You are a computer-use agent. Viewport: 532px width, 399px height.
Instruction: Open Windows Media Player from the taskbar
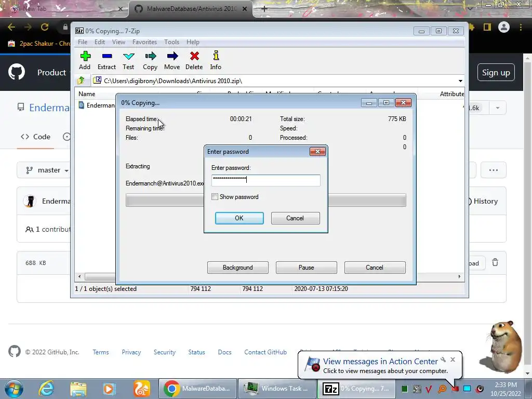click(x=109, y=389)
